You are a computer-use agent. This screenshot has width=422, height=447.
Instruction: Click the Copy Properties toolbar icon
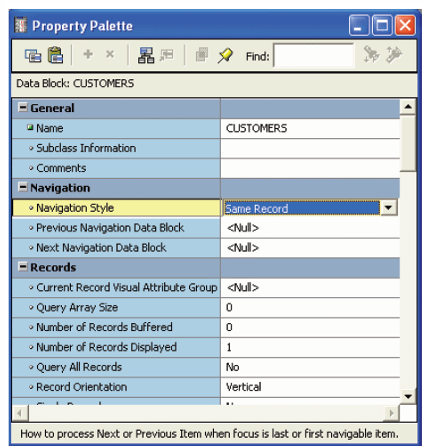coord(33,55)
